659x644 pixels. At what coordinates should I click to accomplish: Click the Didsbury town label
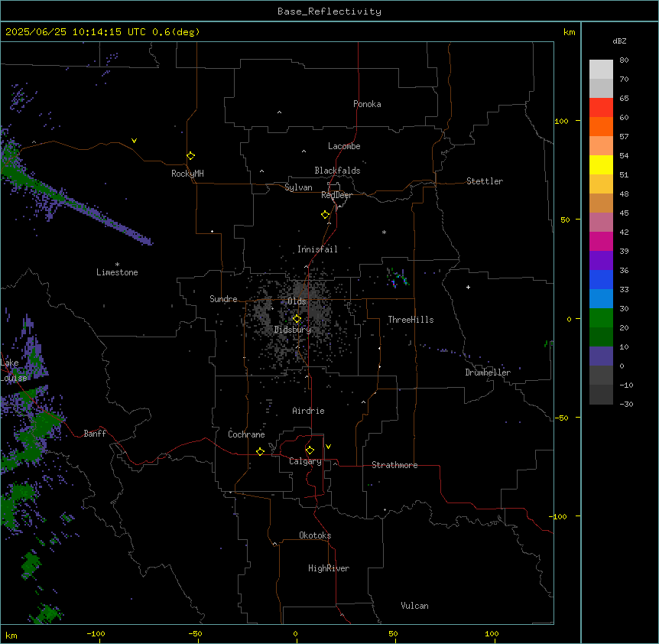tap(293, 330)
